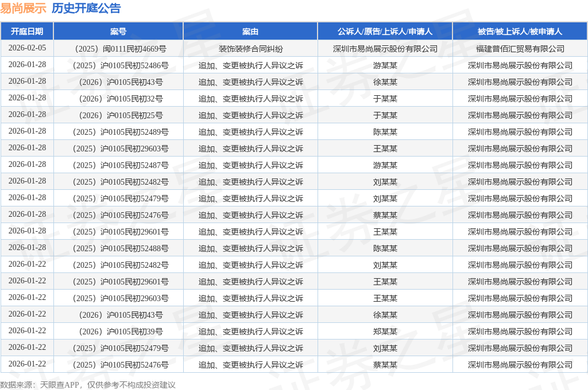This screenshot has width=588, height=390.
Task: Click the cause cell in the 52488号 row
Action: (x=250, y=248)
